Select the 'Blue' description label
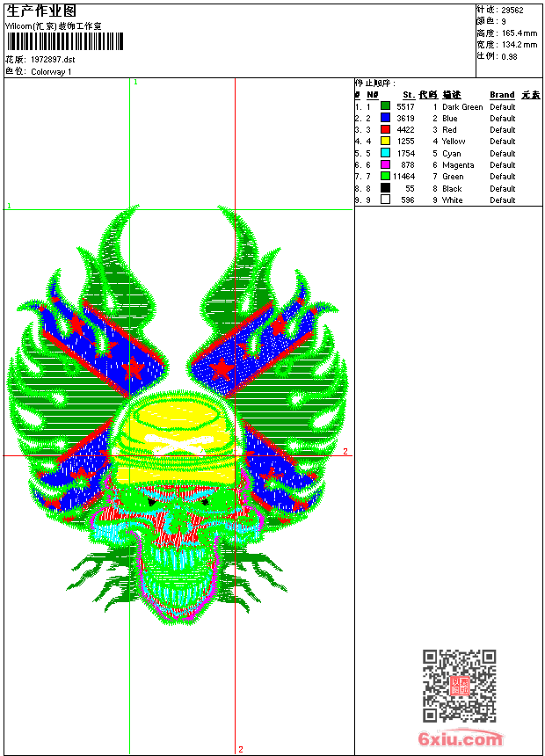 [x=449, y=119]
